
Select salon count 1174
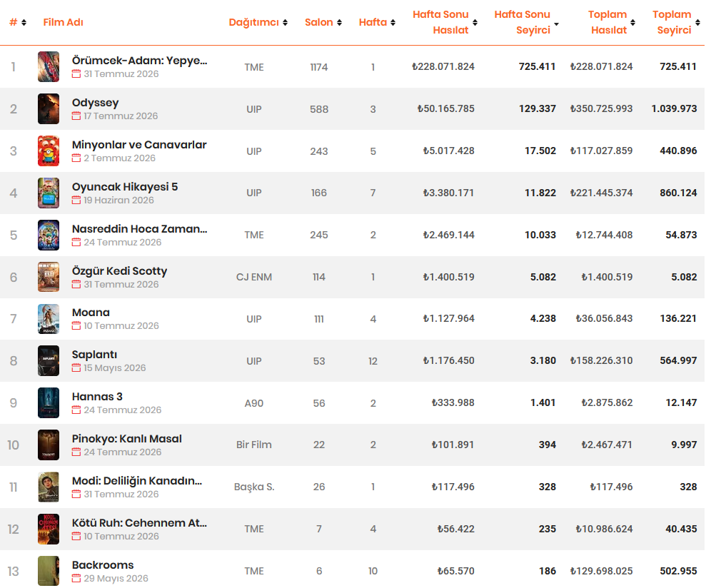tap(319, 67)
